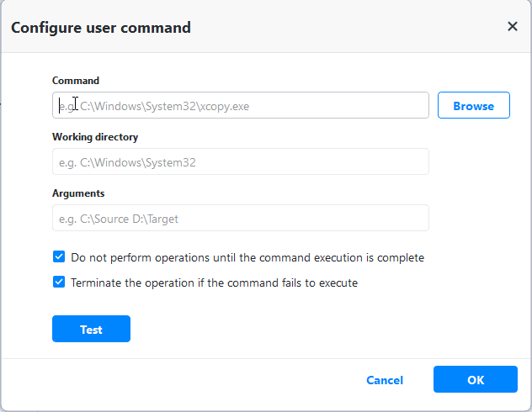Image resolution: width=532 pixels, height=412 pixels.
Task: Close the Configure user command dialog
Action: pos(512,27)
